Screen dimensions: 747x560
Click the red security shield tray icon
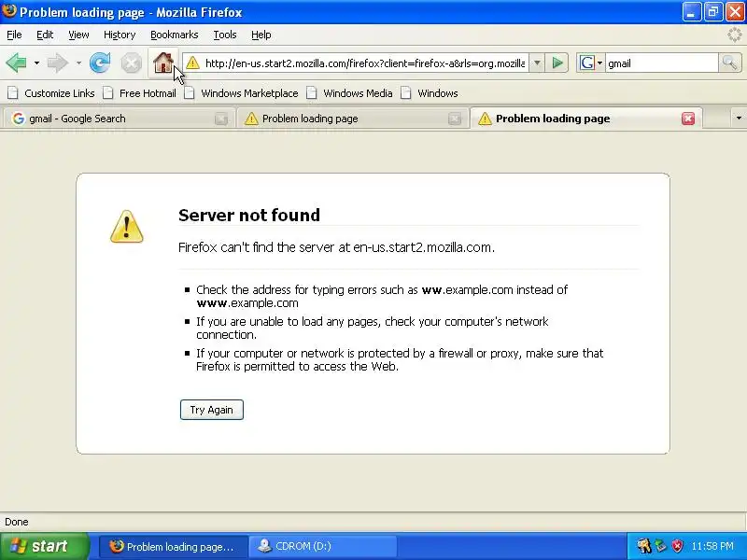pyautogui.click(x=677, y=546)
